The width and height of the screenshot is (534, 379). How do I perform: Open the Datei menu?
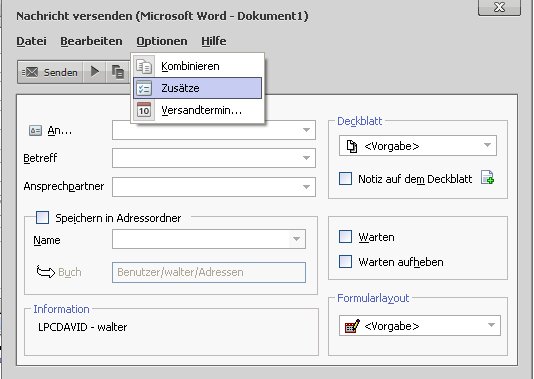click(x=31, y=41)
